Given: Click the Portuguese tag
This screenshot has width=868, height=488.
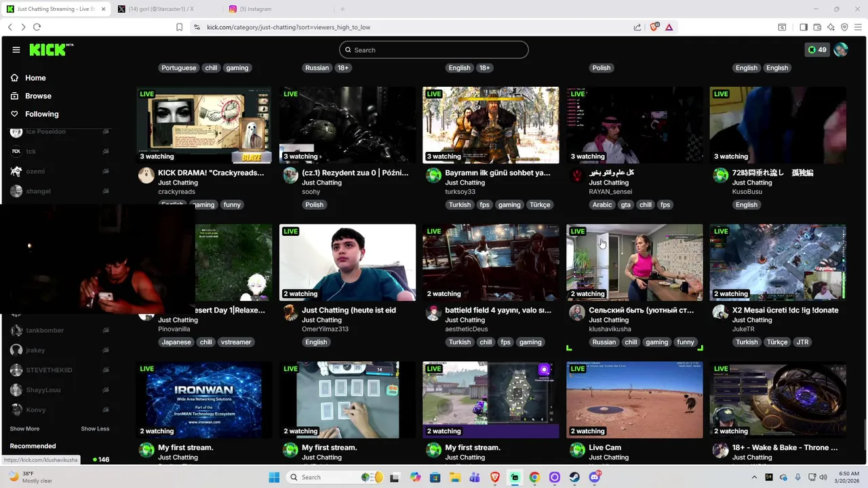Looking at the screenshot, I should 179,68.
